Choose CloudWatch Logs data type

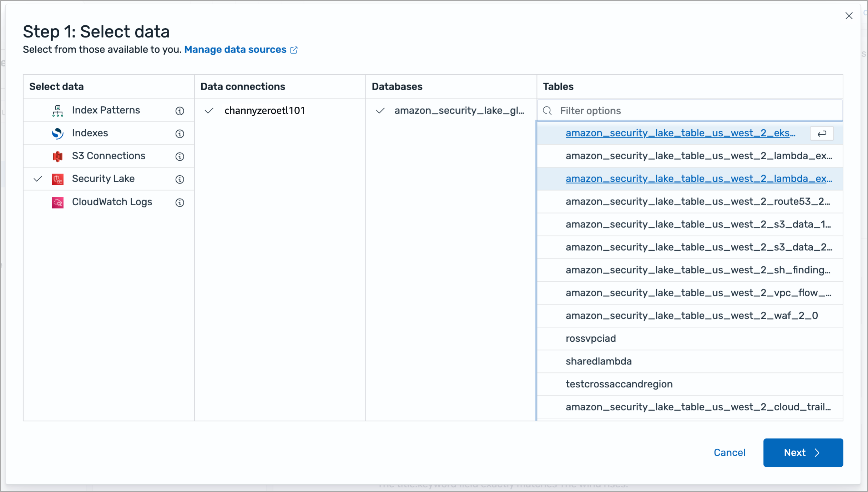click(x=112, y=202)
